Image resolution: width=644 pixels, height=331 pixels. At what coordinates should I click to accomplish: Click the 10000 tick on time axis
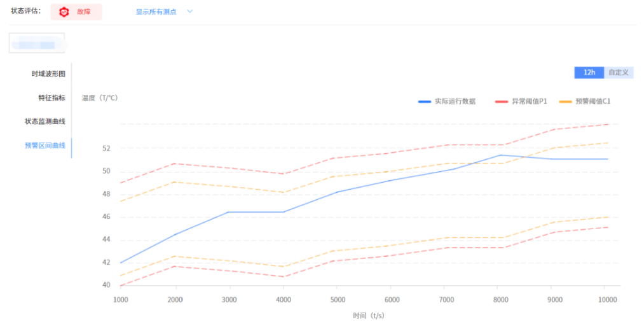pyautogui.click(x=608, y=299)
